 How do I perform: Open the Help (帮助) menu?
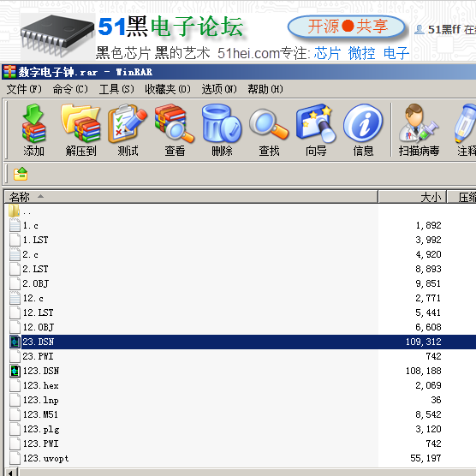coord(265,89)
